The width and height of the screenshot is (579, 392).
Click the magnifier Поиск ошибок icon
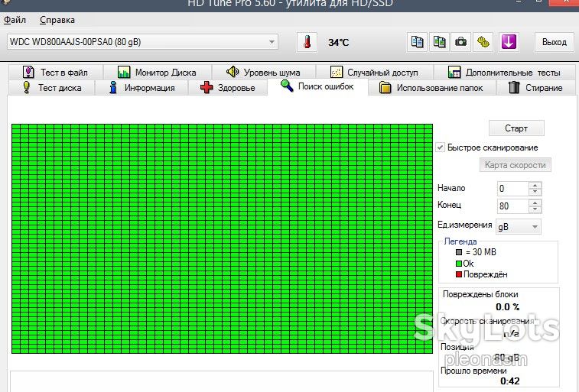(x=287, y=86)
